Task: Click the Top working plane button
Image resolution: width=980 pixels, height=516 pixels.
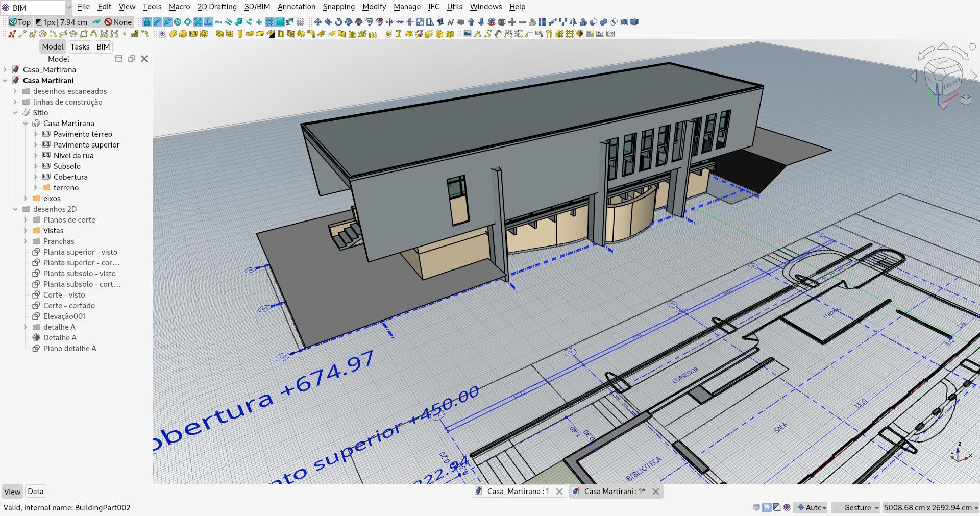Action: tap(19, 22)
